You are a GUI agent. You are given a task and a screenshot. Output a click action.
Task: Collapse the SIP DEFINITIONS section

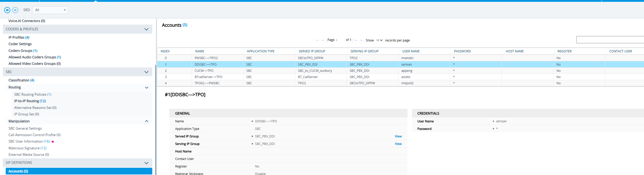[146, 163]
